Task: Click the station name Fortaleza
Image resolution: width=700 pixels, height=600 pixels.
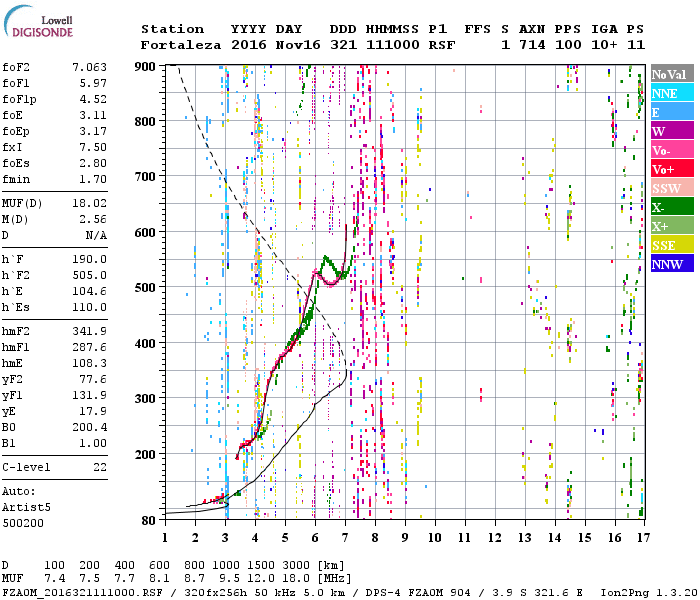Action: (x=181, y=45)
